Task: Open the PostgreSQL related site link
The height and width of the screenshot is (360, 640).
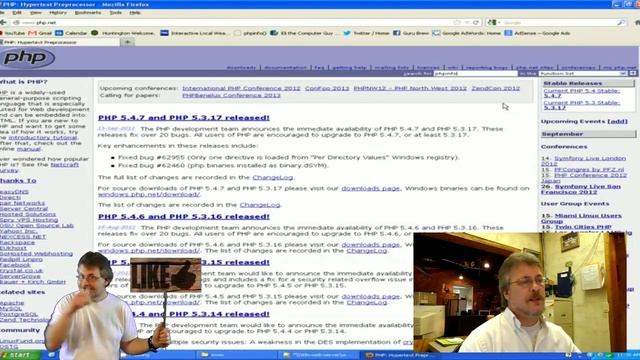Action: coord(19,314)
